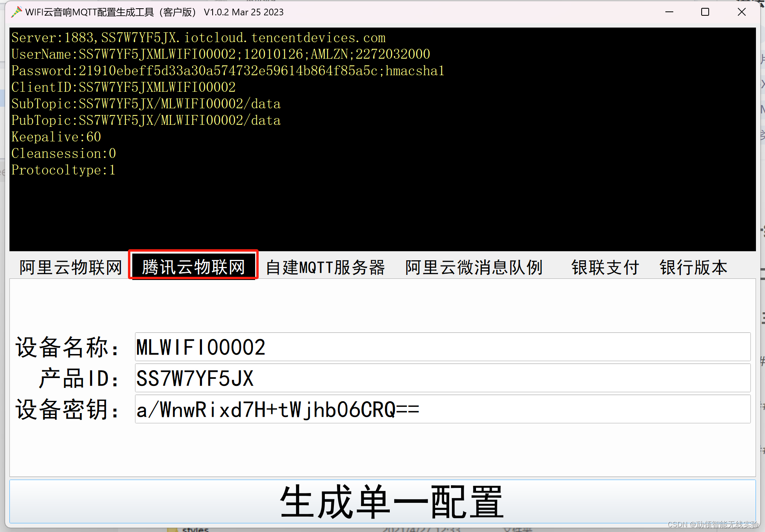
Task: Click the Protocoltype line in console
Action: click(x=63, y=170)
